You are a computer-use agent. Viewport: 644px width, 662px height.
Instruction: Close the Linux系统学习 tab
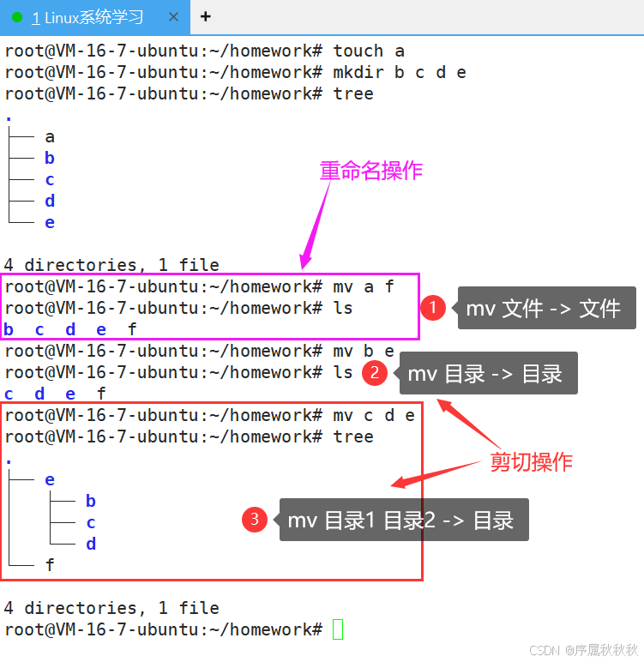[x=173, y=17]
